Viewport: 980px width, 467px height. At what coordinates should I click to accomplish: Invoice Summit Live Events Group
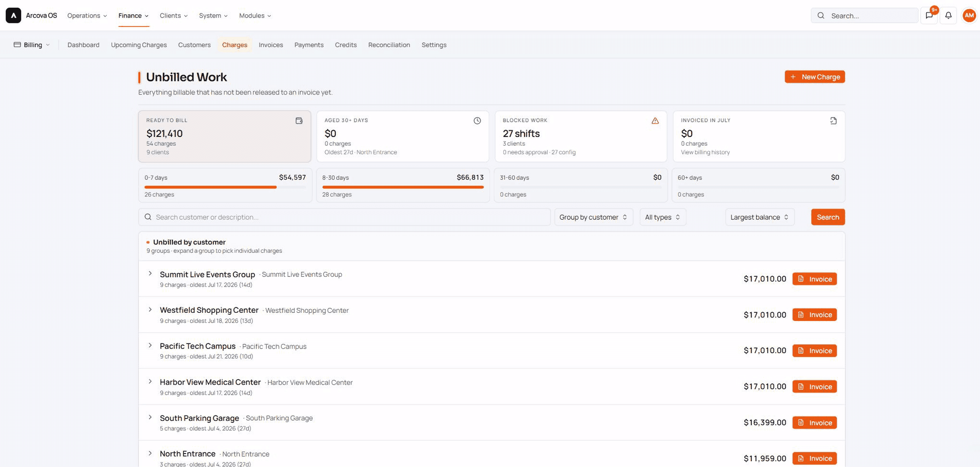pos(814,279)
